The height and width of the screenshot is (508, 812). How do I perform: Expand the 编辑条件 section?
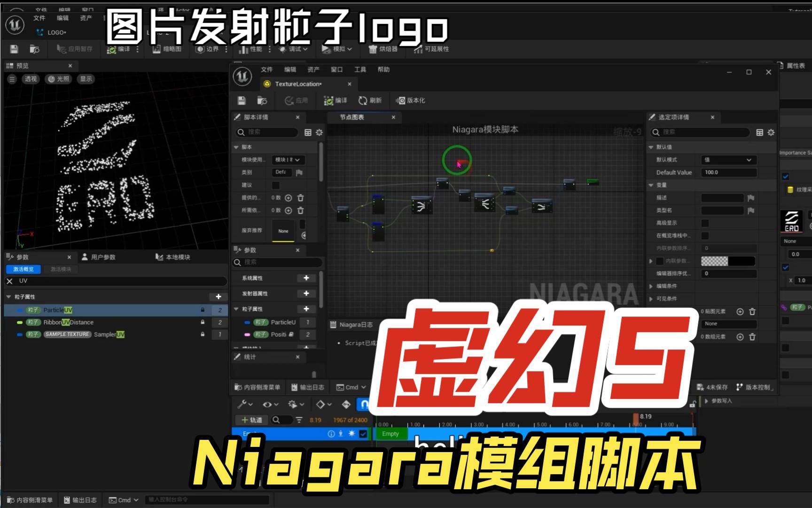pos(651,286)
